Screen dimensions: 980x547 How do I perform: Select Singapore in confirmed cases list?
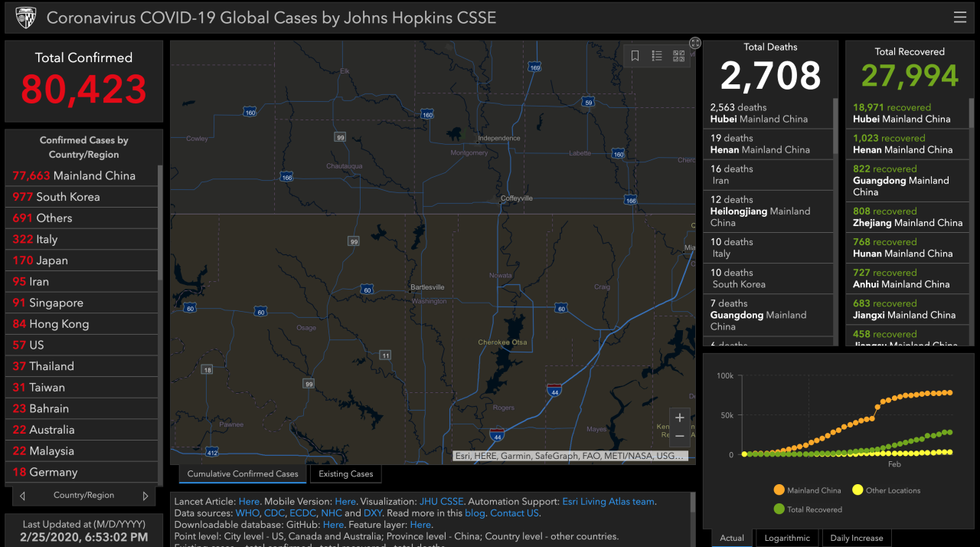pyautogui.click(x=81, y=303)
